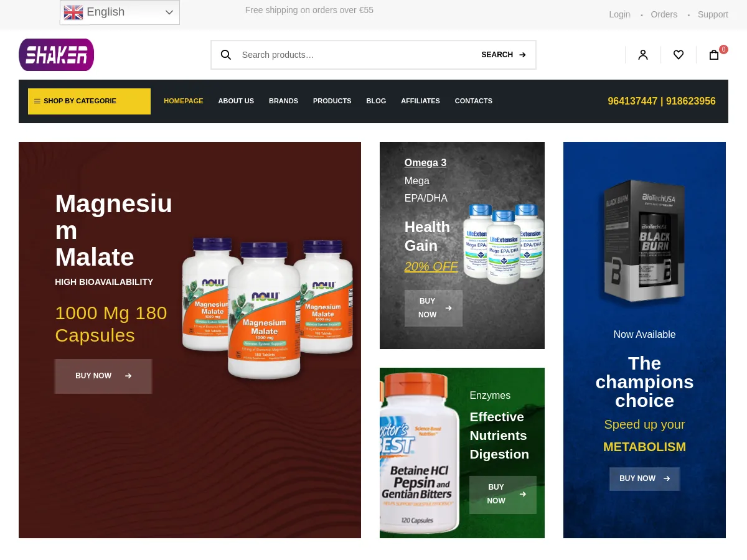Open the Shop by Categorie menu
This screenshot has height=560, width=747.
[x=89, y=101]
